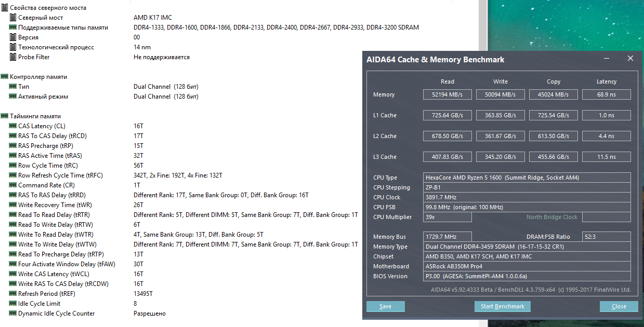Click memory icon beside Row Refresh Cycle Time
644x327 pixels.
(x=14, y=175)
